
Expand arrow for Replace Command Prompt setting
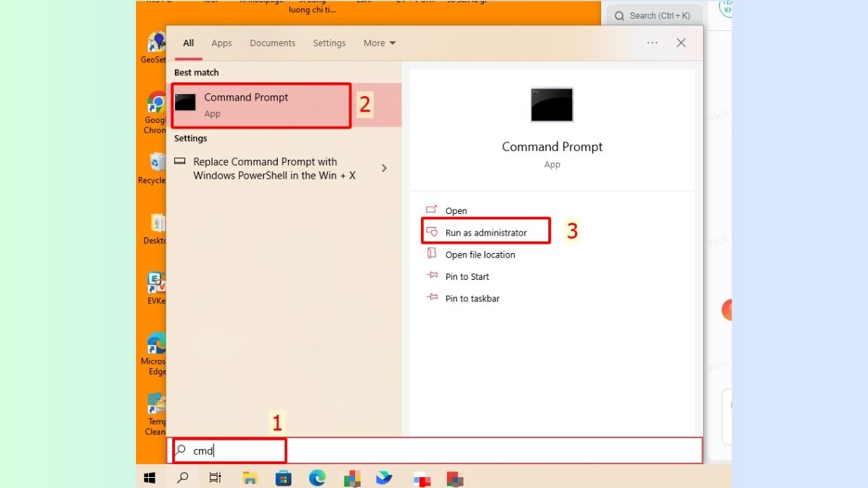(x=384, y=168)
